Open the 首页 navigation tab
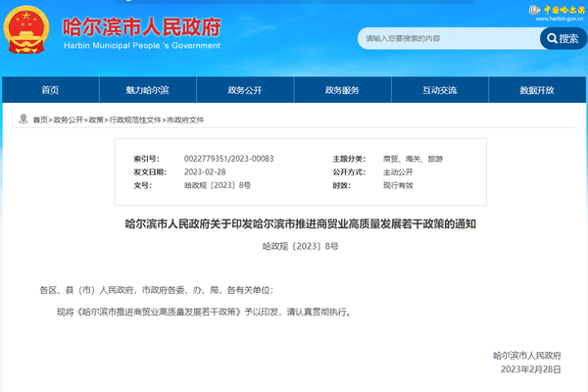588x392 pixels. (50, 90)
